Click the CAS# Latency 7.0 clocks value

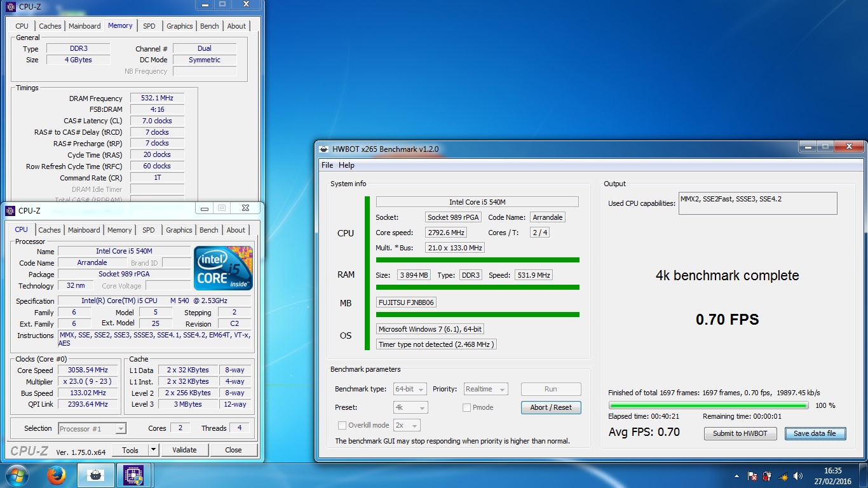158,121
